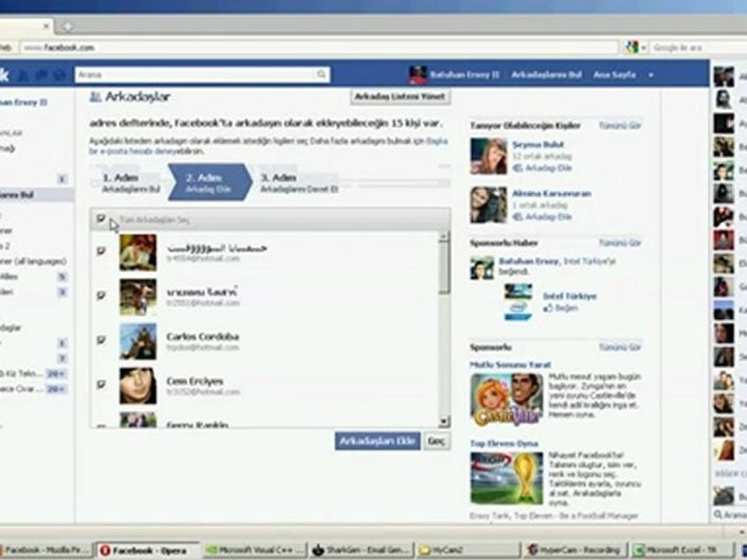Click the Mutlu Sonunu Yarat ad title
This screenshot has height=560, width=747.
(510, 365)
